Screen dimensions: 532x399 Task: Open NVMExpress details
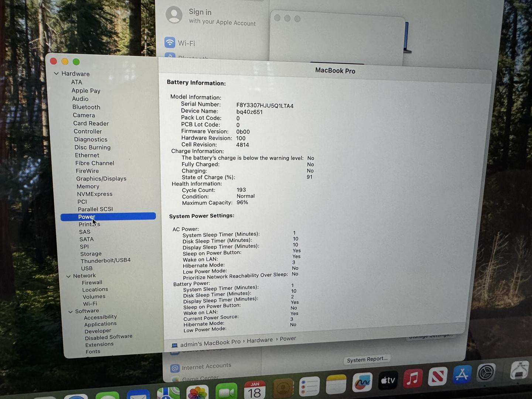click(x=95, y=194)
